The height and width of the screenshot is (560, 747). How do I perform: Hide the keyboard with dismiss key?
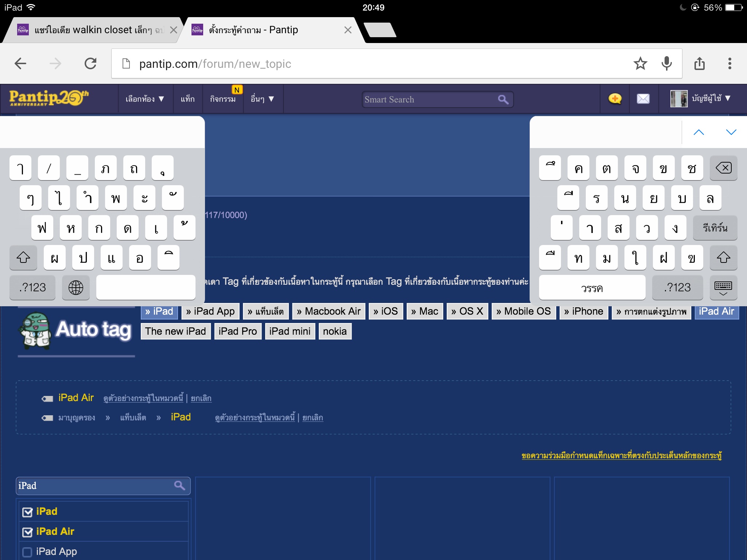pyautogui.click(x=723, y=288)
